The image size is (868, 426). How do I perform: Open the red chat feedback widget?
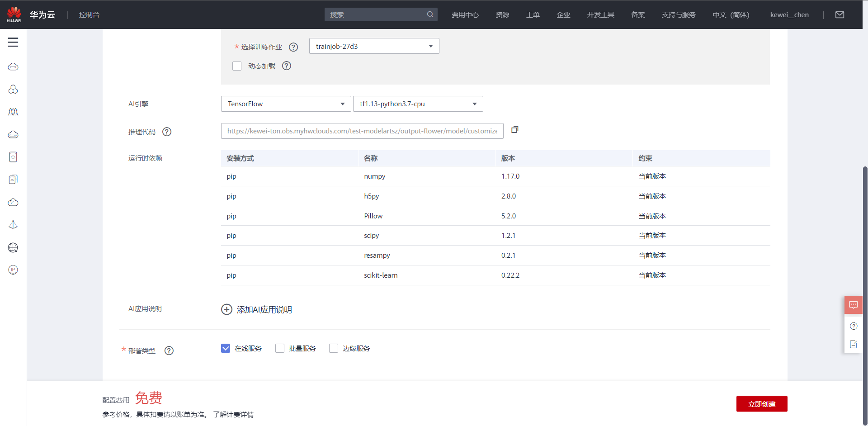coord(854,305)
